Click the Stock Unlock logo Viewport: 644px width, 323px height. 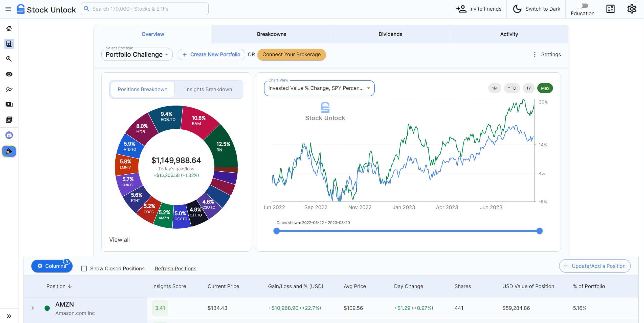click(46, 9)
